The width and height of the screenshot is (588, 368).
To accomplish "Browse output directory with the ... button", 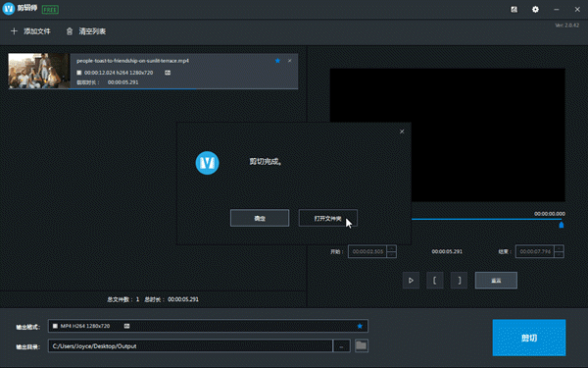I will click(x=341, y=345).
